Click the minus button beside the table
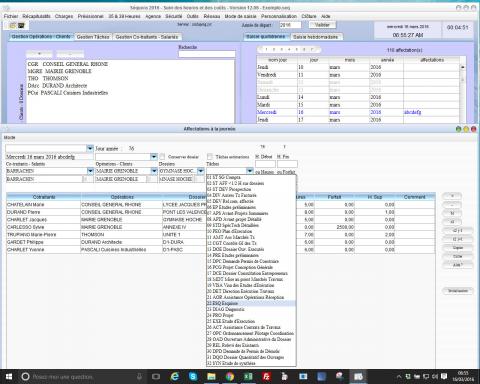 (452, 205)
